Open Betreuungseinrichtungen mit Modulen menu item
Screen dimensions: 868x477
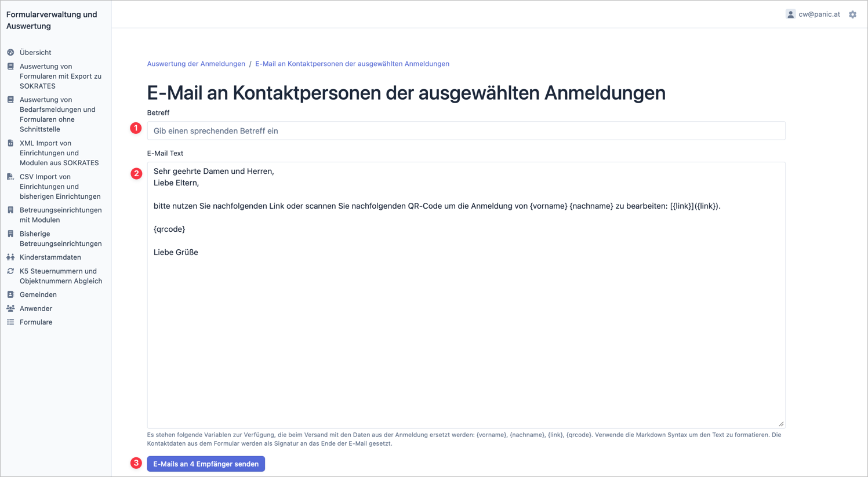[x=60, y=215]
